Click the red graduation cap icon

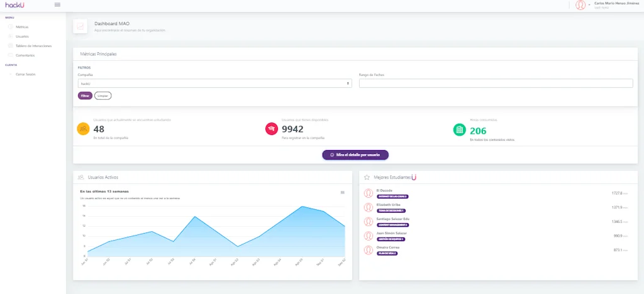coord(272,129)
